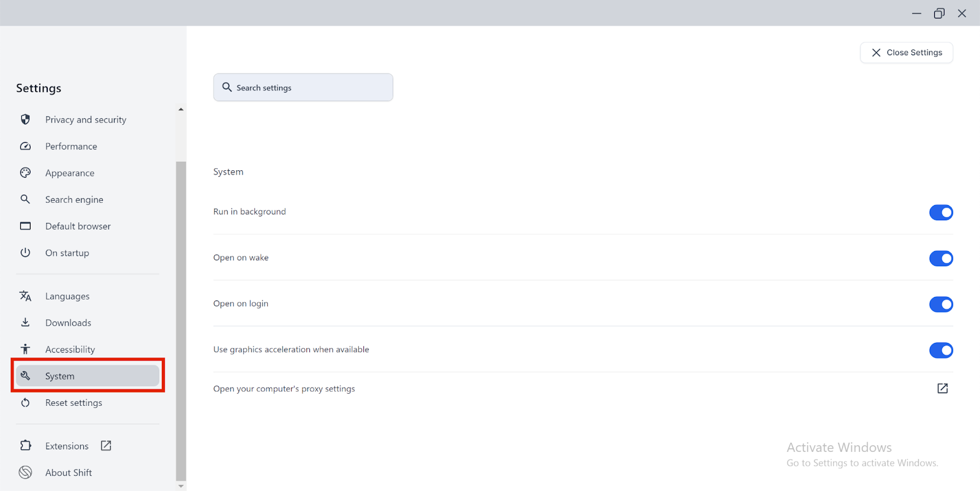Click the Performance gauge icon
Screen dimensions: 980x491
click(25, 146)
